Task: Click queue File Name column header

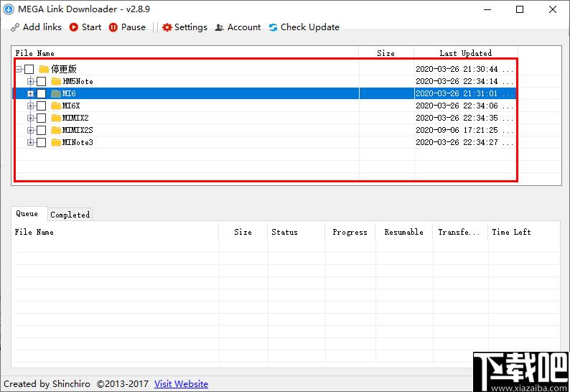Action: (34, 232)
